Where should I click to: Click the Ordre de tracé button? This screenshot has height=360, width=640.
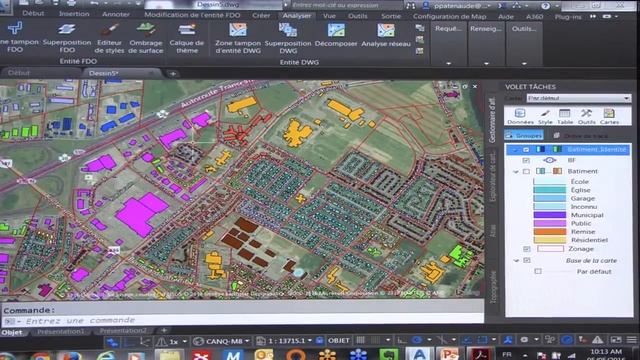(581, 136)
